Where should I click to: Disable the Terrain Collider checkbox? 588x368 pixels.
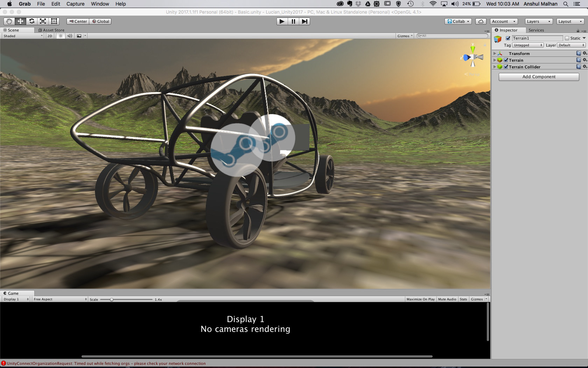click(506, 67)
